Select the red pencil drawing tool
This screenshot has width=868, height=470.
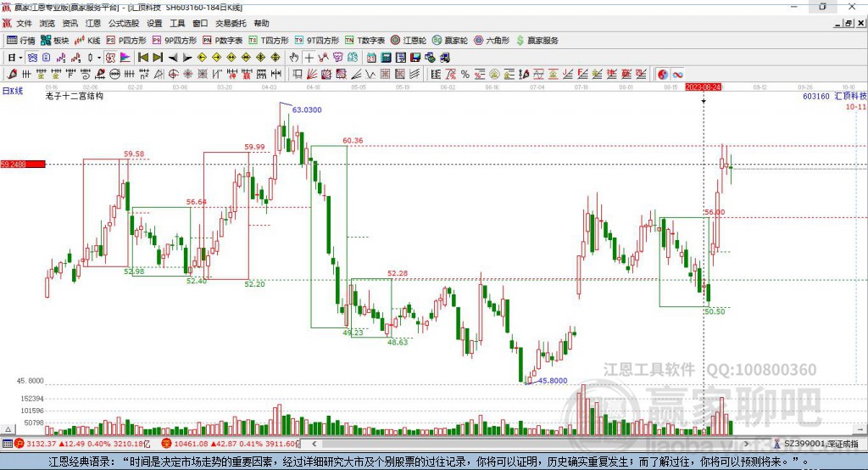click(12, 75)
